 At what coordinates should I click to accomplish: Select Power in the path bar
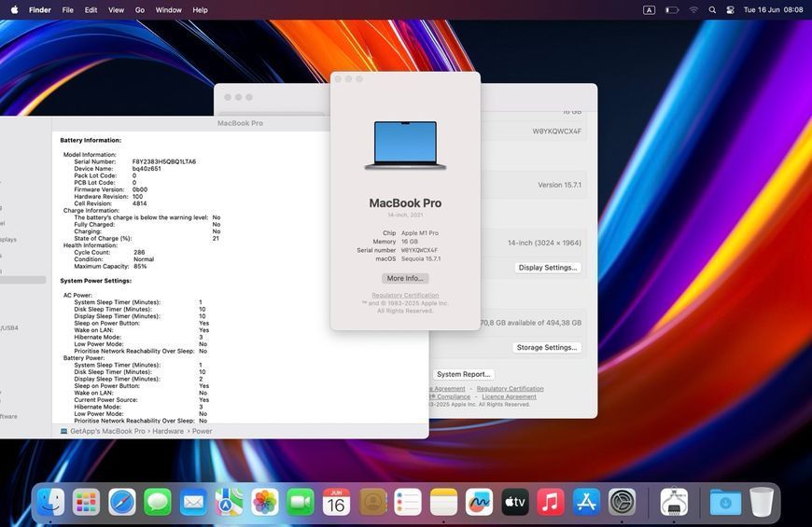click(202, 431)
